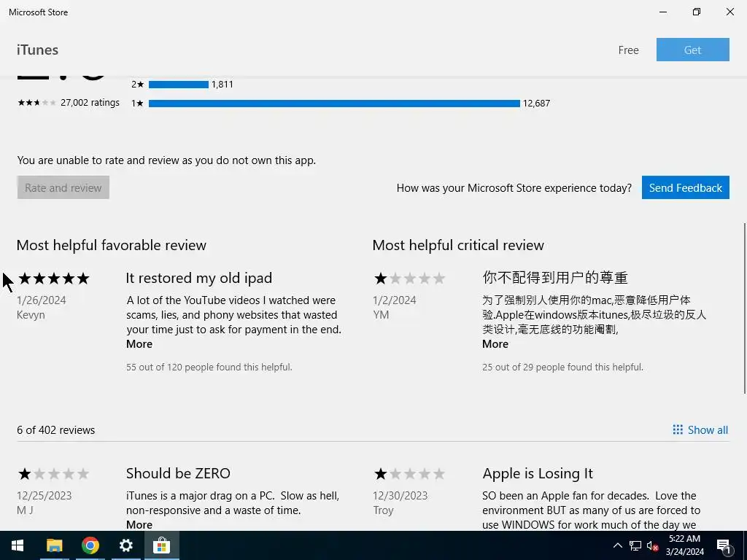Click the grid icon beside Show all

point(678,430)
